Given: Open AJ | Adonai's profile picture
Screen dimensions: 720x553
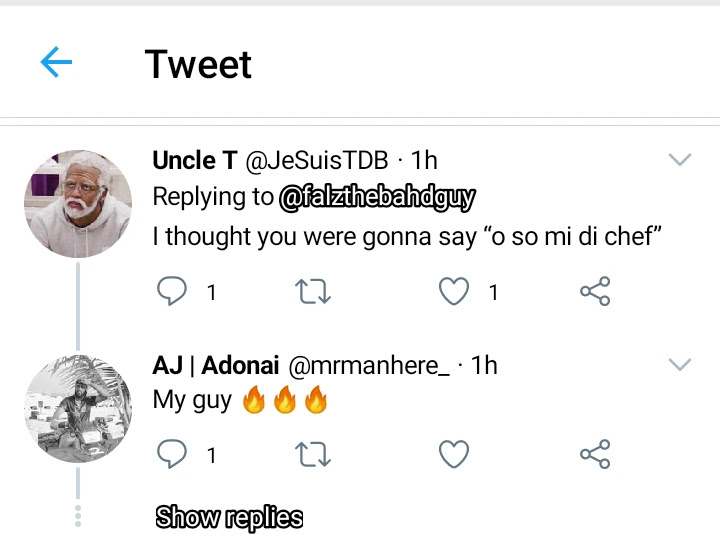Looking at the screenshot, I should click(78, 408).
